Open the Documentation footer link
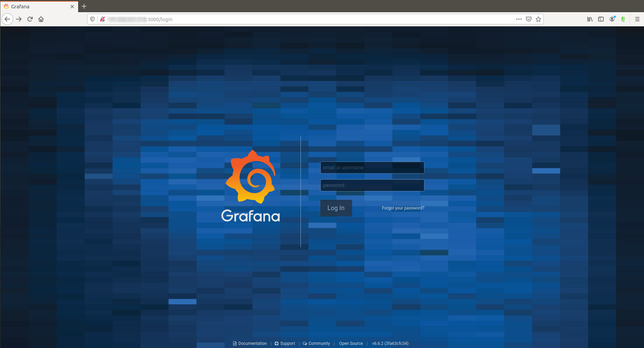This screenshot has height=348, width=644. pos(252,343)
